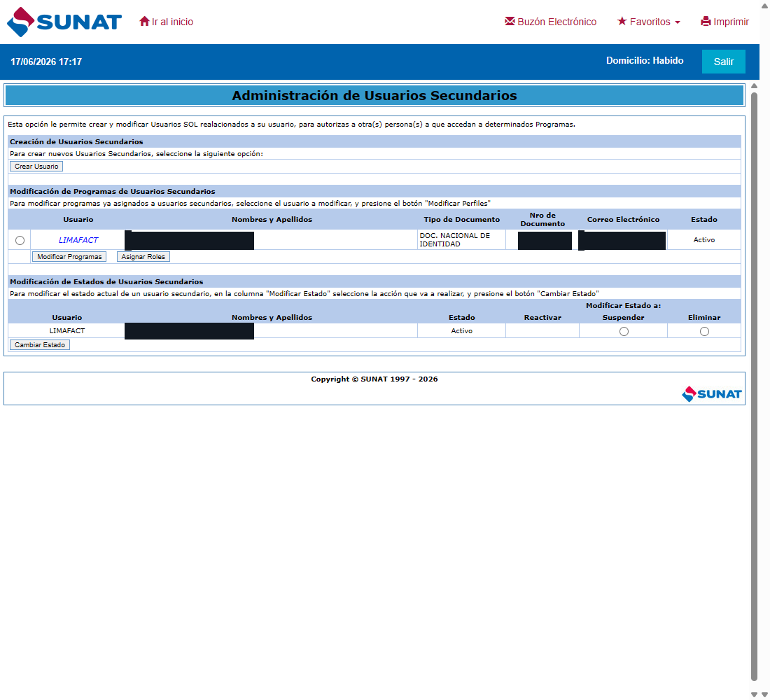Click the Nro de Documento column header
Viewport: 770px width, 700px height.
pyautogui.click(x=542, y=220)
